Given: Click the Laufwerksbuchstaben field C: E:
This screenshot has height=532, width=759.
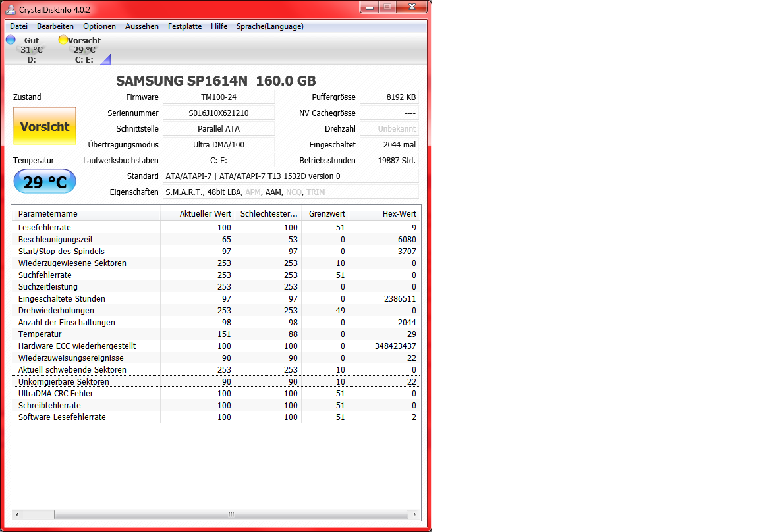Looking at the screenshot, I should coord(219,161).
